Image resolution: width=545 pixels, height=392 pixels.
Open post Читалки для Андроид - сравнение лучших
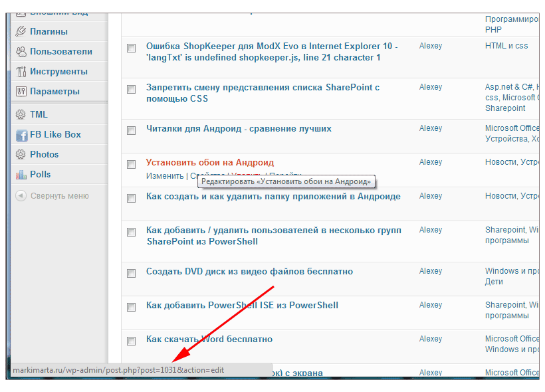click(x=239, y=129)
